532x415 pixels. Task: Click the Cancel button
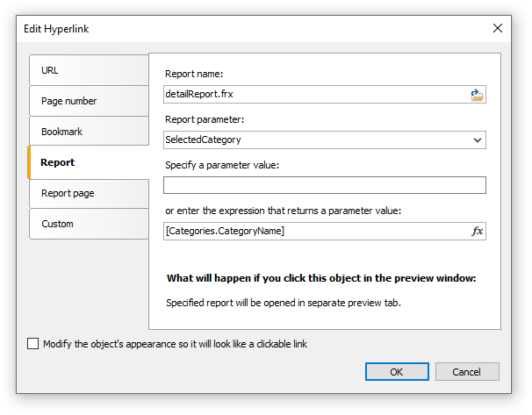point(467,372)
